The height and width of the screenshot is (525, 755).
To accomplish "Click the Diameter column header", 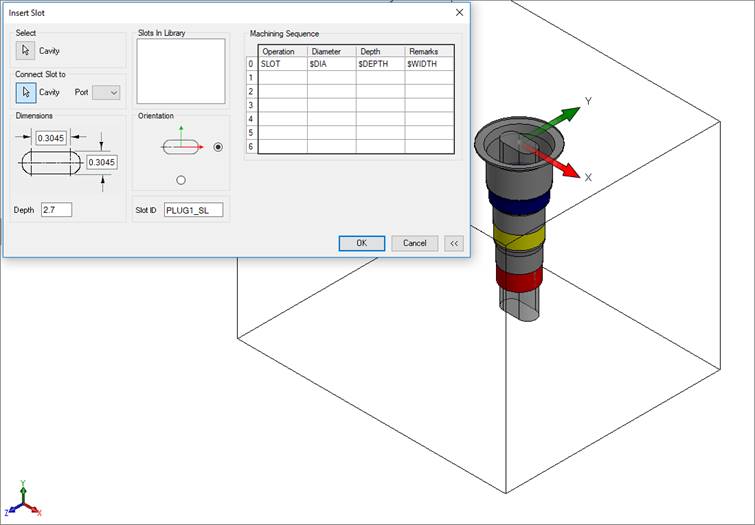I will (332, 51).
